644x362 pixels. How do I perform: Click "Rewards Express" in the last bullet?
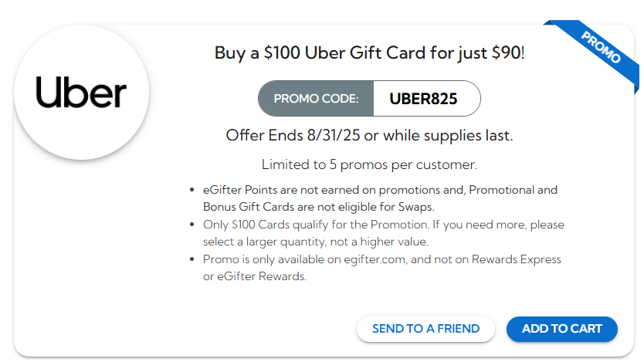[518, 259]
